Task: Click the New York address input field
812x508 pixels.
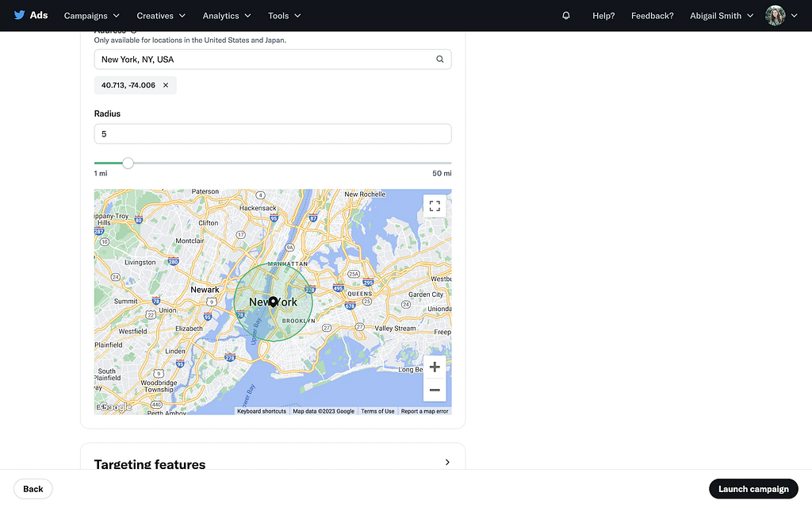Action: click(x=273, y=59)
